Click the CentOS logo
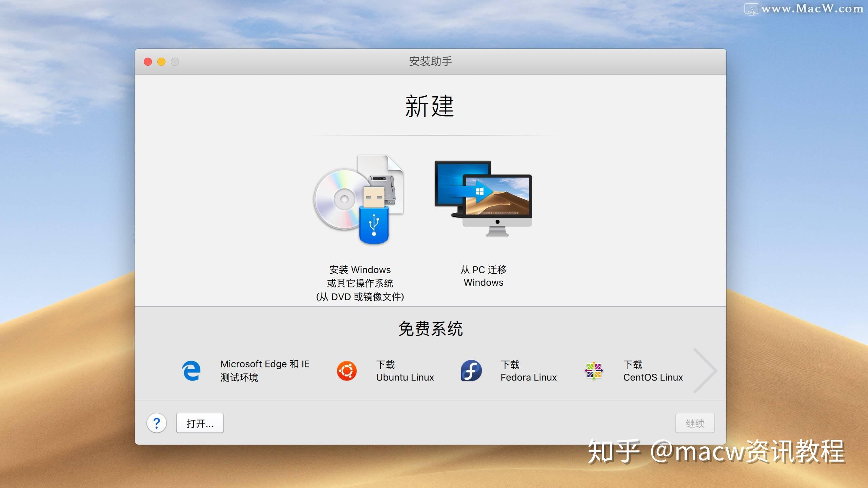The height and width of the screenshot is (488, 868). coord(594,370)
